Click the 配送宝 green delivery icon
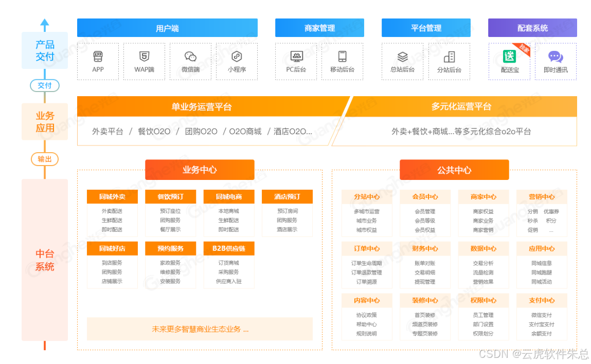This screenshot has width=591, height=364. point(509,56)
